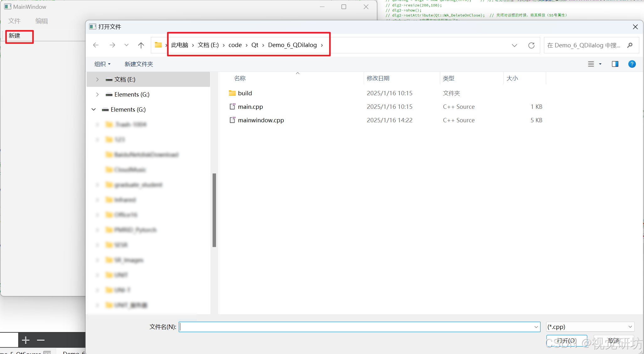The image size is (644, 354).
Task: Open the Help question mark icon
Action: [632, 64]
